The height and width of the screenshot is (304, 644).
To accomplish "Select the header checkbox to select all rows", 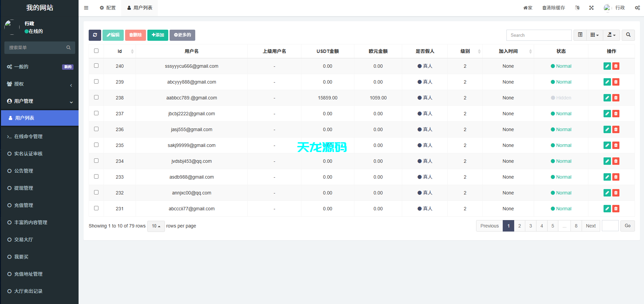I will point(96,51).
